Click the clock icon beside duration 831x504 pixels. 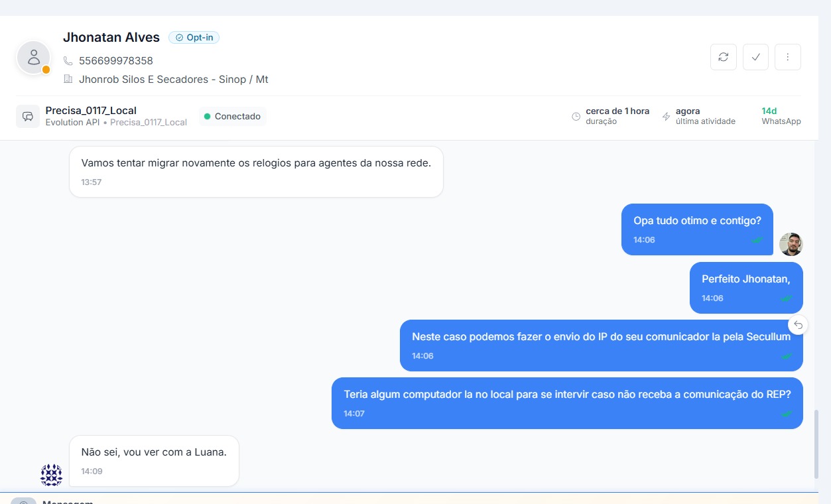point(576,117)
